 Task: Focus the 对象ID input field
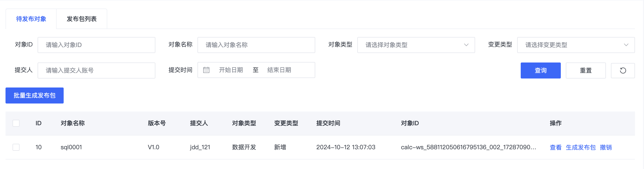click(96, 45)
